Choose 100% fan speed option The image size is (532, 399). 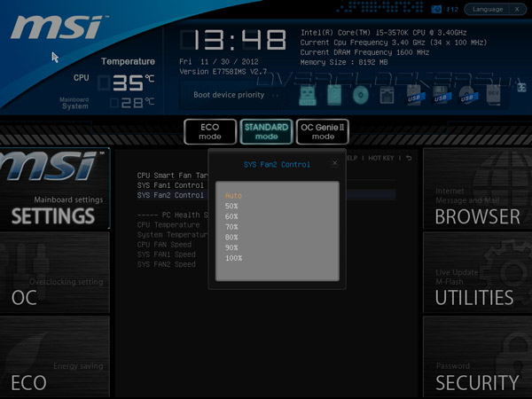tap(233, 258)
